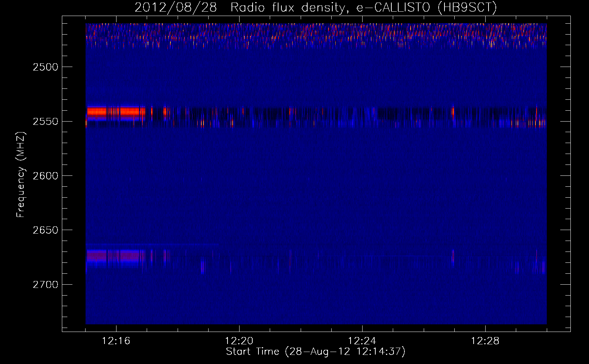The image size is (589, 364).
Task: Click the '2500' frequency axis label
Action: (45, 67)
